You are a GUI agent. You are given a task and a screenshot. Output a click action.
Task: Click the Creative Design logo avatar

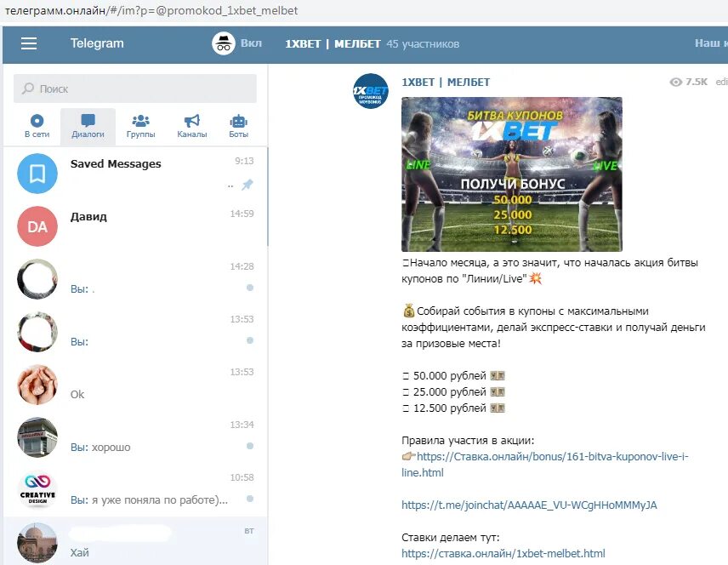pyautogui.click(x=37, y=490)
